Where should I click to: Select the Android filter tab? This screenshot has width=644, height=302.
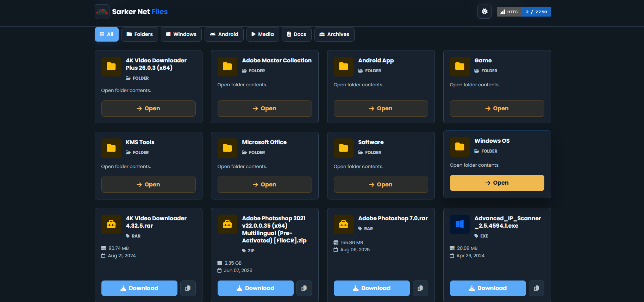(x=224, y=34)
